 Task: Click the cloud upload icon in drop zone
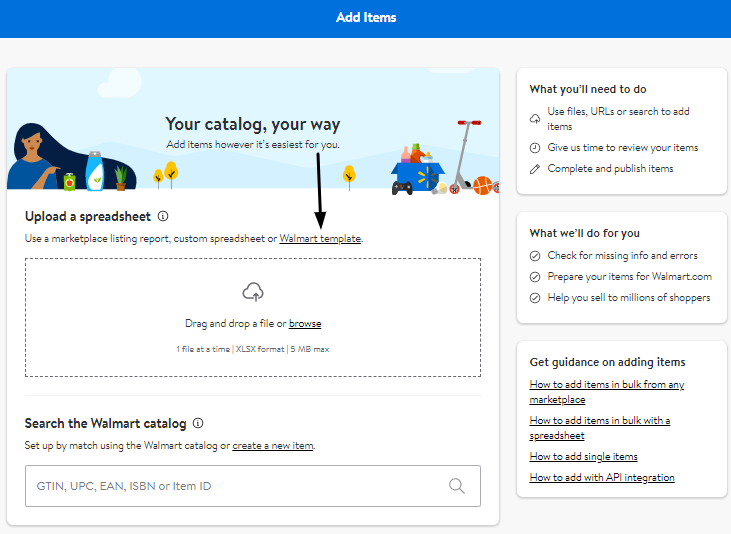click(253, 292)
